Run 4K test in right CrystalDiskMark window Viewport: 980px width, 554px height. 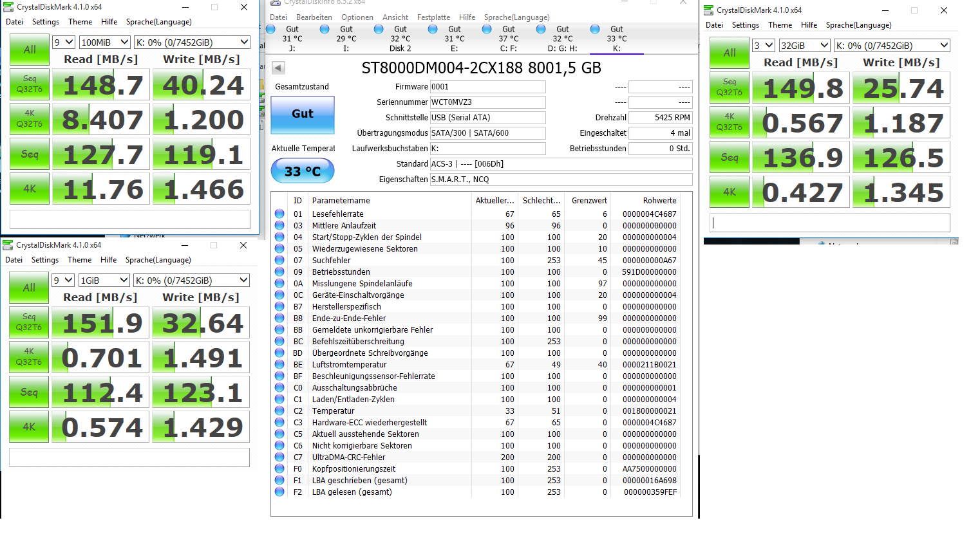tap(730, 192)
